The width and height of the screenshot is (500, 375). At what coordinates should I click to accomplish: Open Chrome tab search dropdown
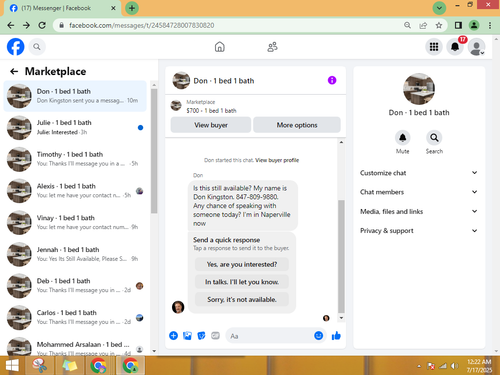click(439, 8)
